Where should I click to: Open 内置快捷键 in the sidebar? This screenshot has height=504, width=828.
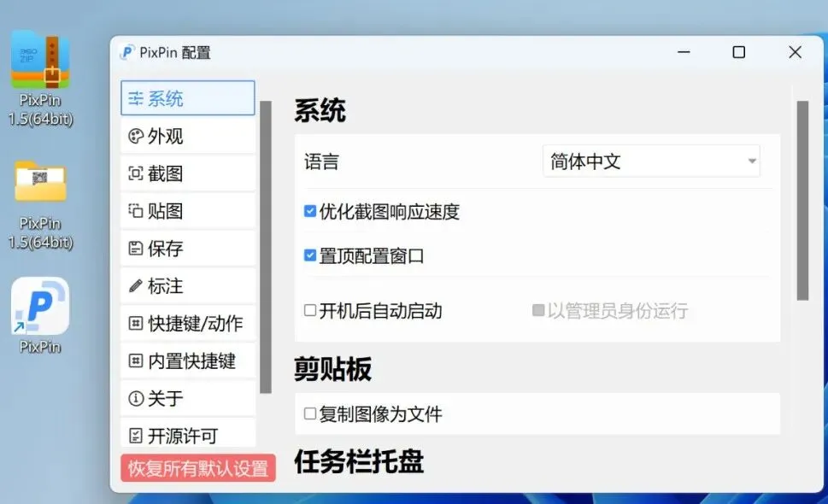(x=187, y=361)
